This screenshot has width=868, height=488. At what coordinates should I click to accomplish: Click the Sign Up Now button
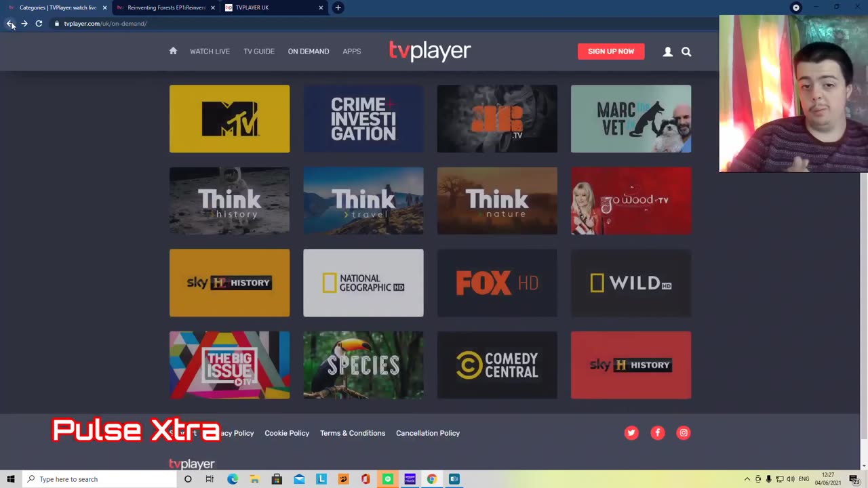[611, 52]
